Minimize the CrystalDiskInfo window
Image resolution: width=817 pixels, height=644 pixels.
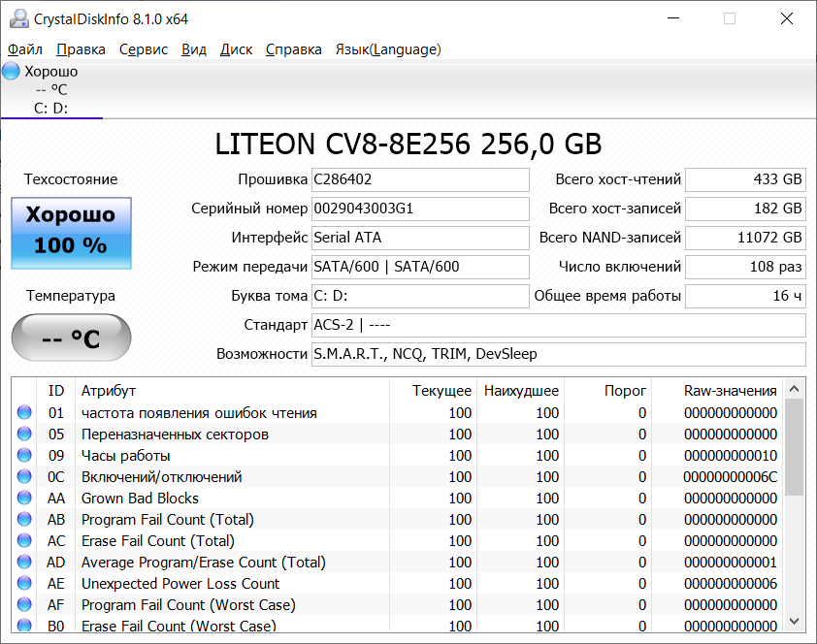[x=673, y=18]
